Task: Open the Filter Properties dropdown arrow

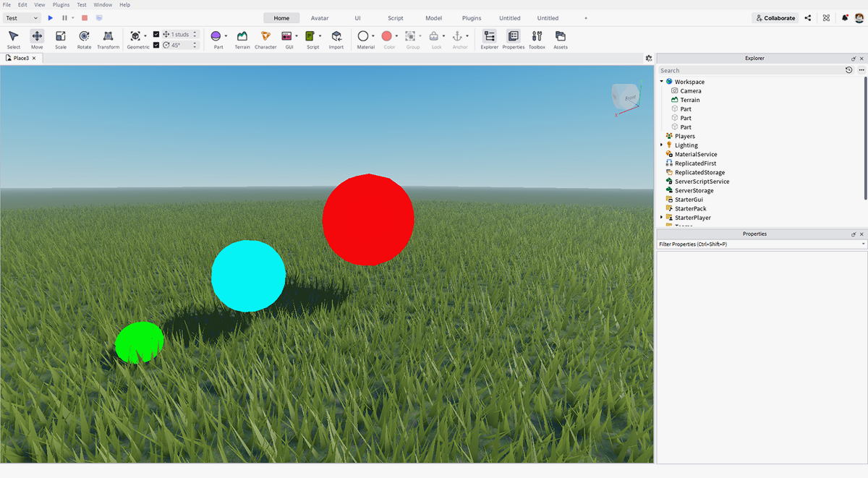Action: pyautogui.click(x=863, y=244)
